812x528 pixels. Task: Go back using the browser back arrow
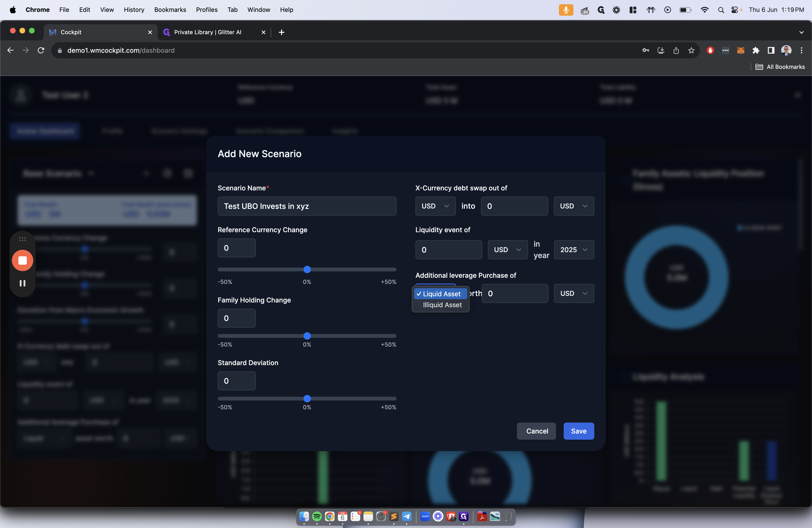tap(10, 51)
